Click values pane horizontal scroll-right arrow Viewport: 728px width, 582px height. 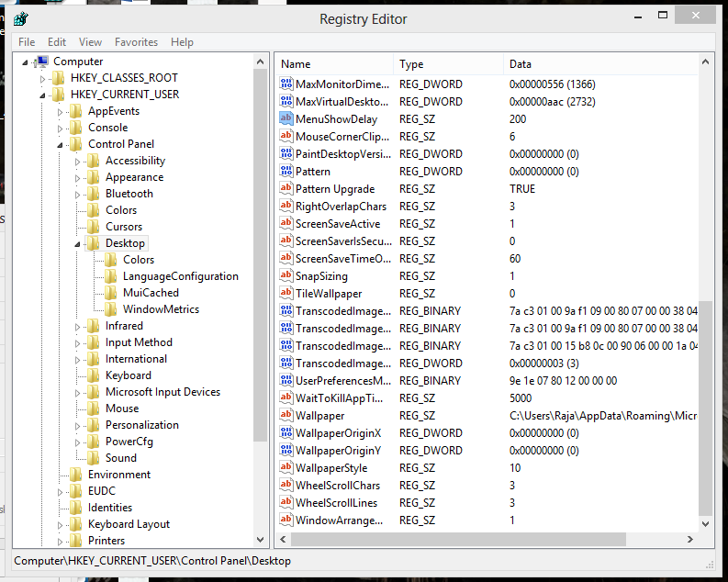pos(690,539)
